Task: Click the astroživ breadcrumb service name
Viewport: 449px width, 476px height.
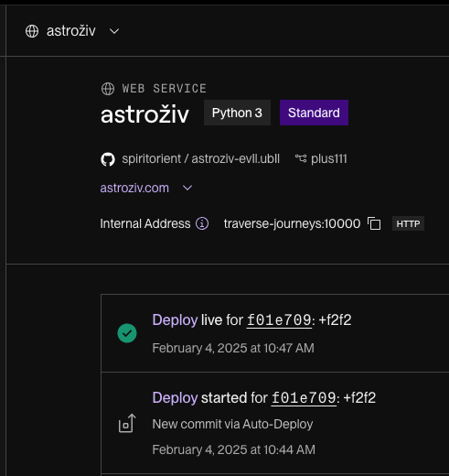Action: [x=71, y=31]
